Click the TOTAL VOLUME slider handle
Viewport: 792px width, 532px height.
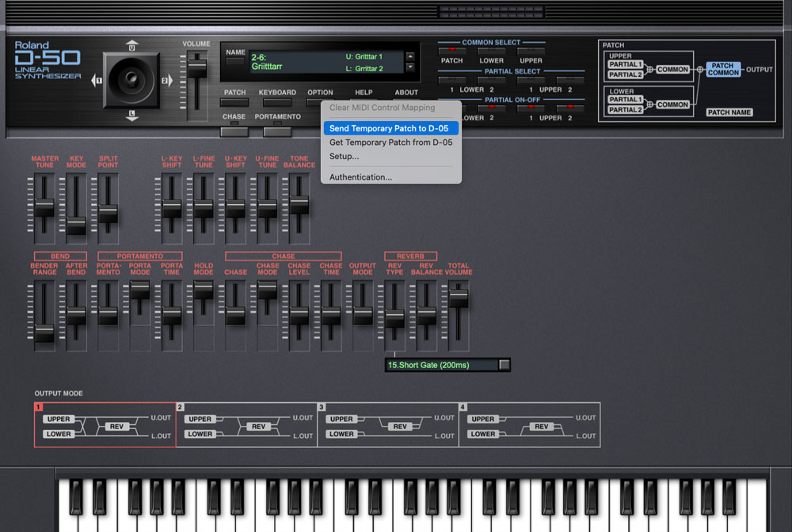(458, 298)
